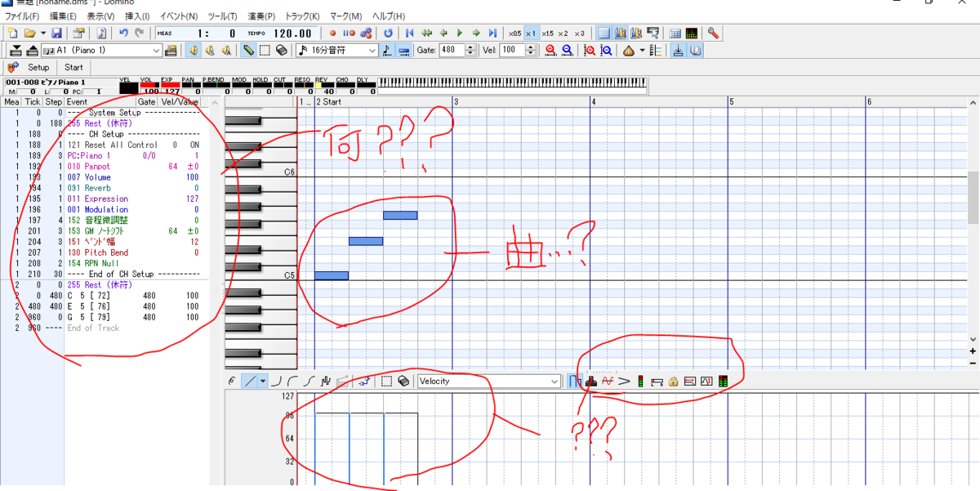Expand the dropdown arrow next to onion icon
Screen dimensions: 980x491
coord(642,51)
